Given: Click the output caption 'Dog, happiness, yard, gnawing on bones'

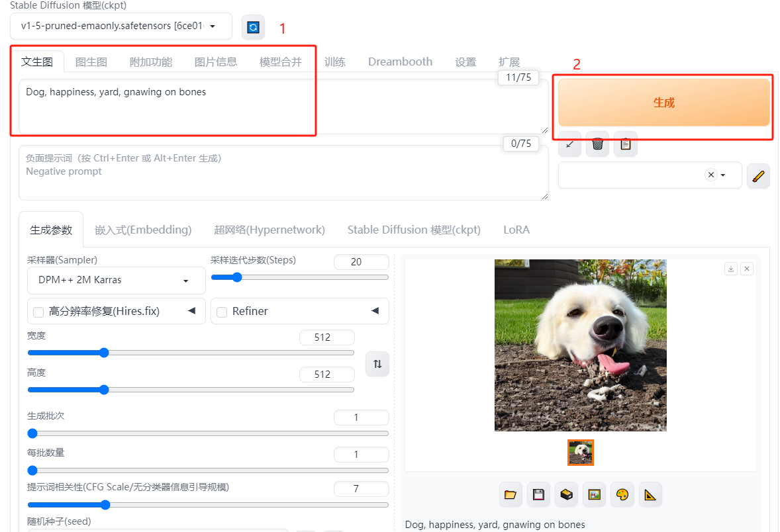Looking at the screenshot, I should tap(495, 525).
